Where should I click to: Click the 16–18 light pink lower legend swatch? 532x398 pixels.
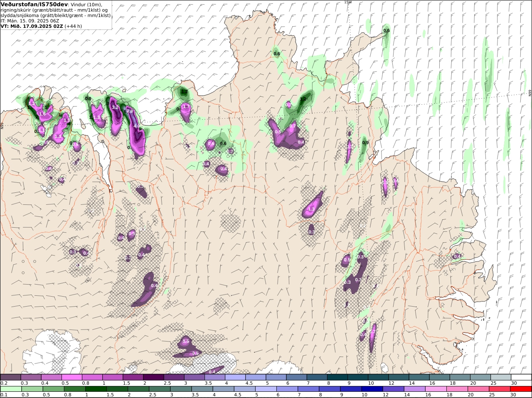click(x=436, y=389)
